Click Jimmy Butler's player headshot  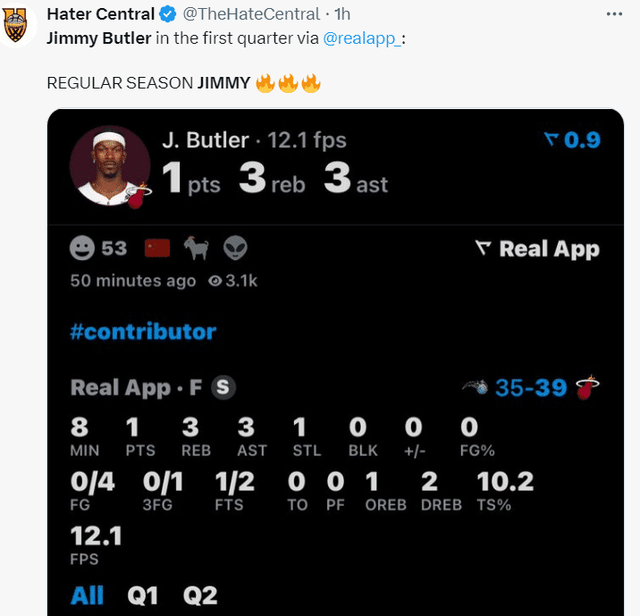pyautogui.click(x=109, y=166)
